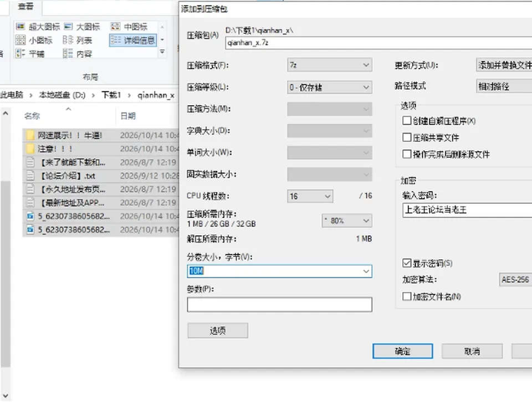Click the 选项 button
532x402 pixels.
(x=217, y=331)
